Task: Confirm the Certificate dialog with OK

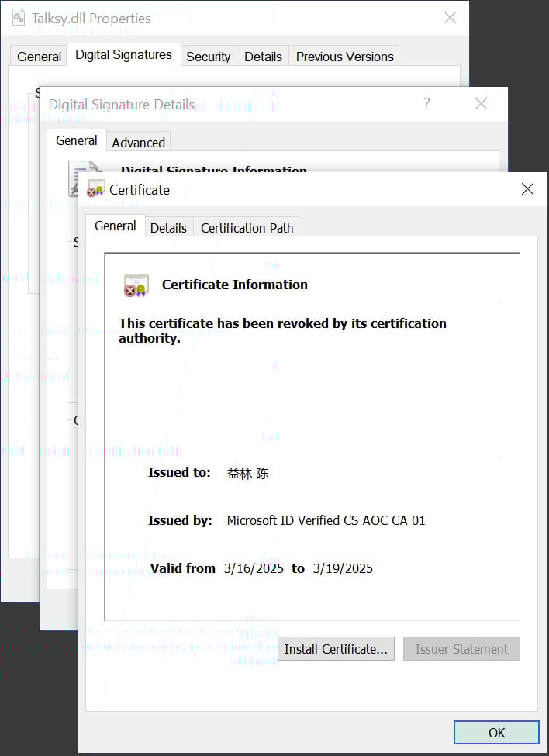Action: point(496,733)
